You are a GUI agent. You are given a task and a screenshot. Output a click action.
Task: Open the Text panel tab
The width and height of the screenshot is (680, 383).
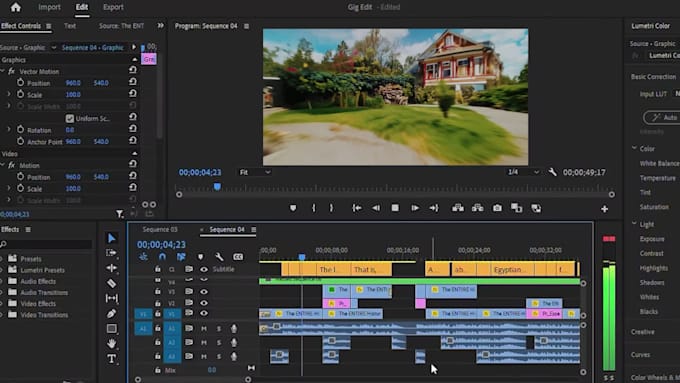[70, 26]
